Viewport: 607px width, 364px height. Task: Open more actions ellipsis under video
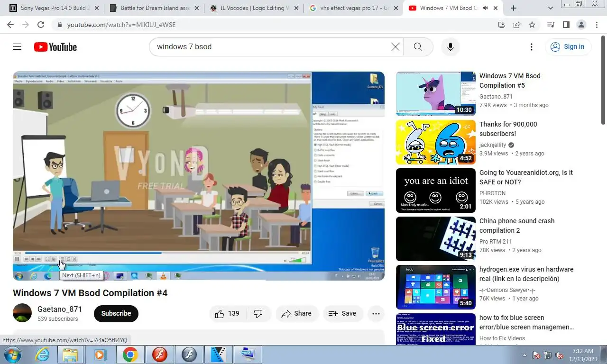coord(376,313)
